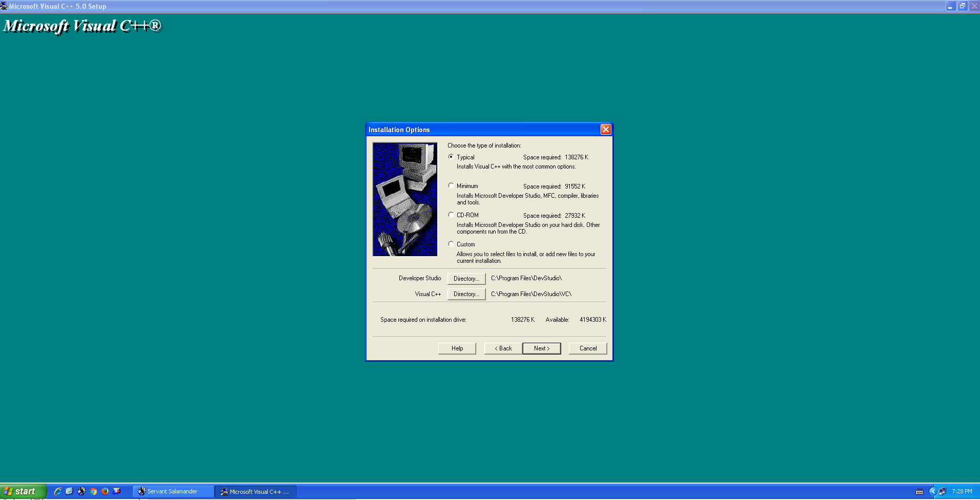Expand hidden system tray icons
The image size is (980, 500).
click(932, 491)
